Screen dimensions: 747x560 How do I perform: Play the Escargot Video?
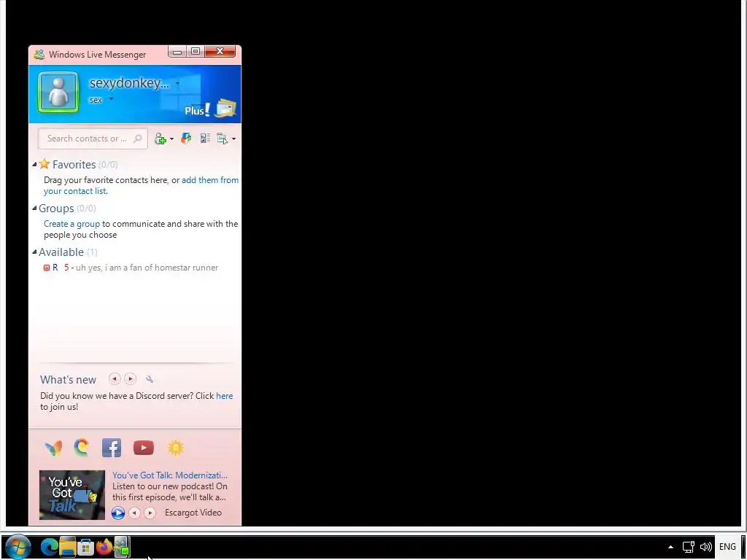tap(117, 513)
